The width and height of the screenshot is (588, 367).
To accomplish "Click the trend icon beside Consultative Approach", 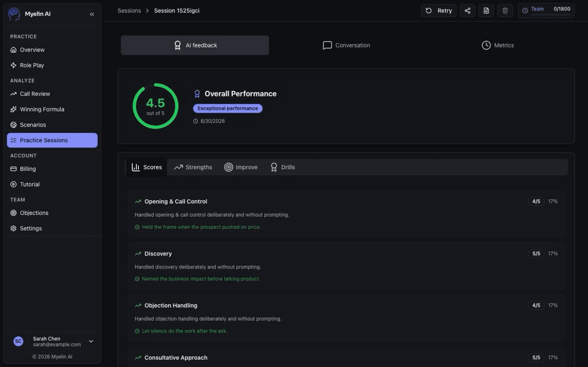I will (x=138, y=358).
